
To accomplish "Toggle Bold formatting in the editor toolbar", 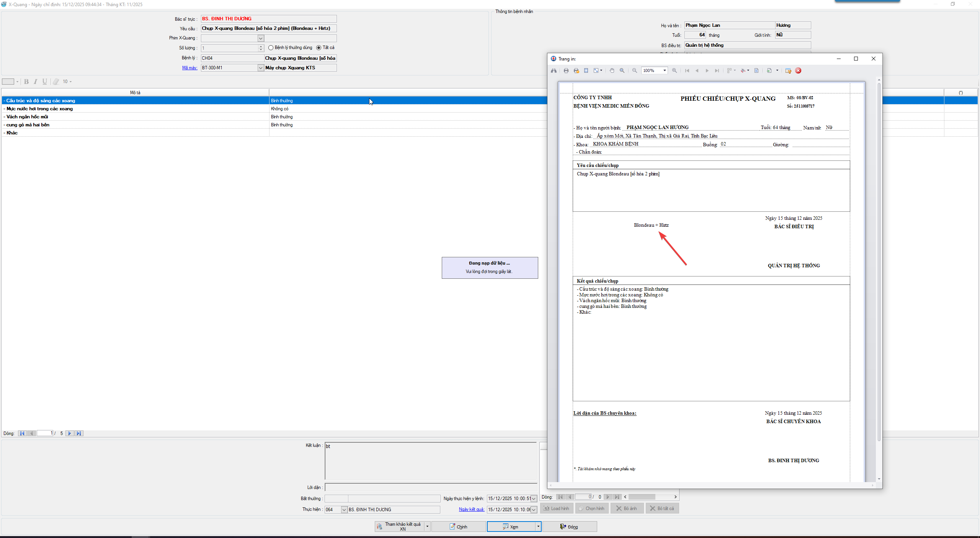I will [x=26, y=82].
